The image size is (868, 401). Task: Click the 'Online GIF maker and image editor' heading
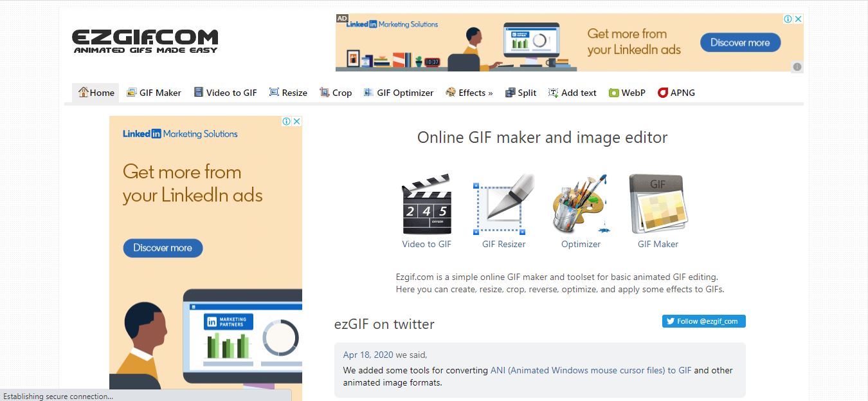tap(543, 137)
